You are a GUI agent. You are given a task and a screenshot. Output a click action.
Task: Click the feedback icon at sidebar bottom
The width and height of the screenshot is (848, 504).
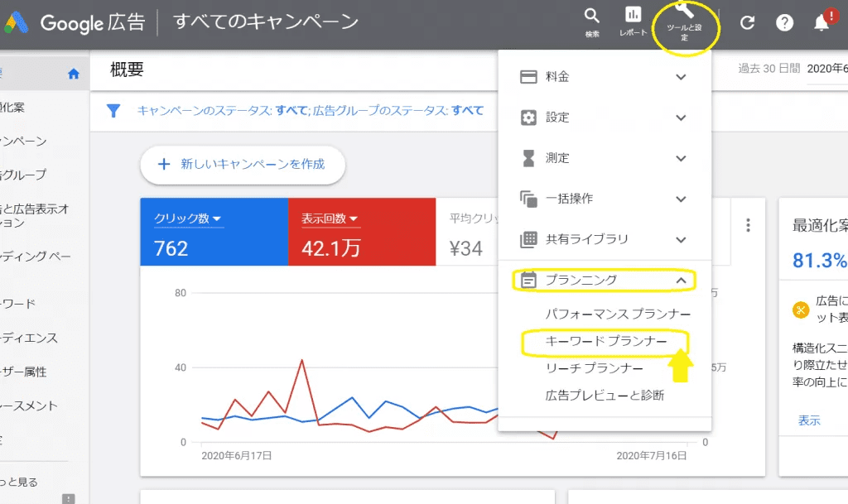tap(68, 498)
